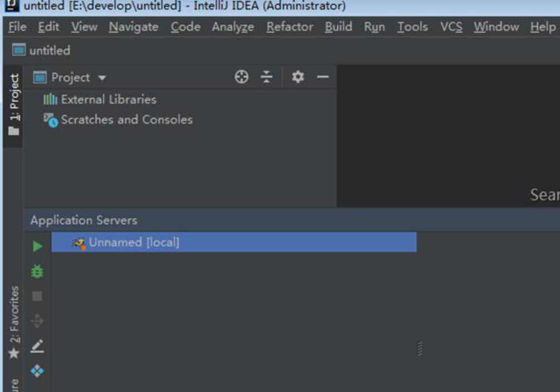Screen dimensions: 560x392
Task: Open the Refactor menu
Action: click(289, 27)
